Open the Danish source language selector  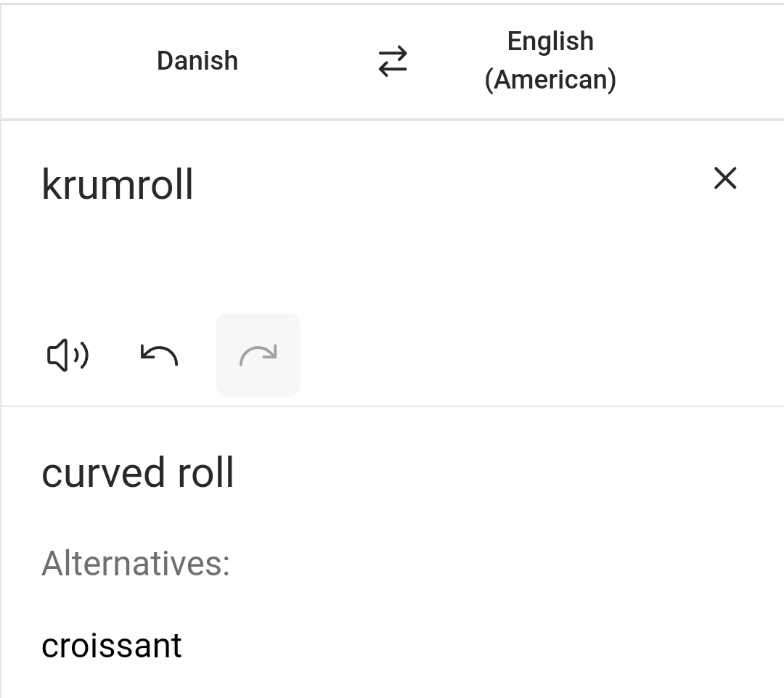(197, 61)
